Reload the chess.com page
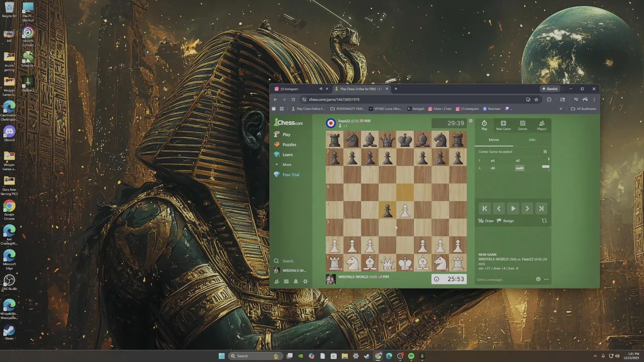The image size is (644, 362). pos(293,100)
